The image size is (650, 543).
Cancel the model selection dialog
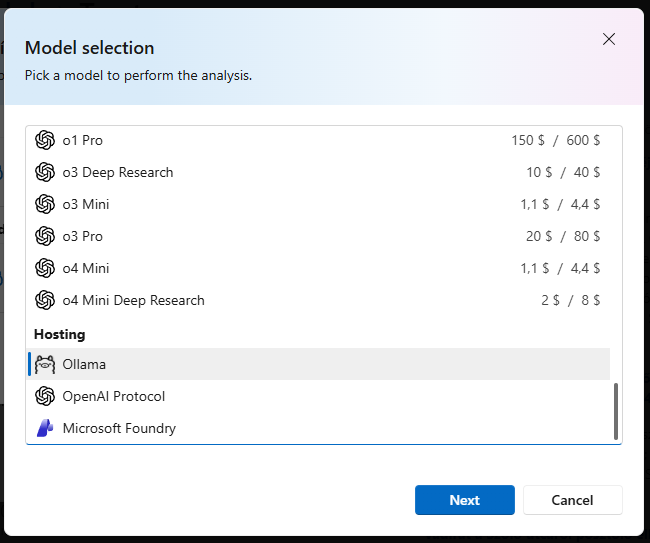pos(572,500)
